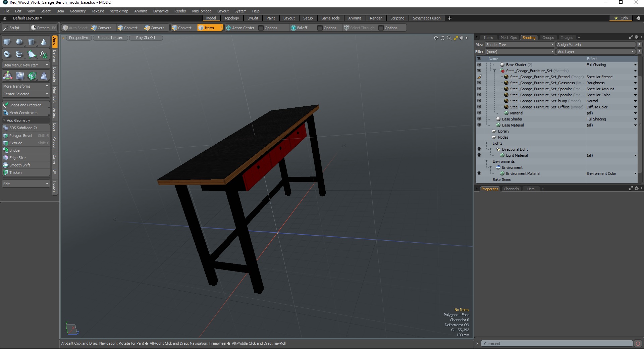644x349 pixels.
Task: Select the Torus primitive tool
Action: tap(7, 54)
